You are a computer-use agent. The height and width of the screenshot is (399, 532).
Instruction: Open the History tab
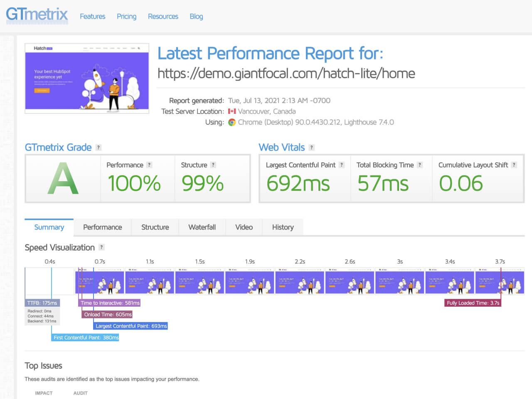click(x=283, y=227)
